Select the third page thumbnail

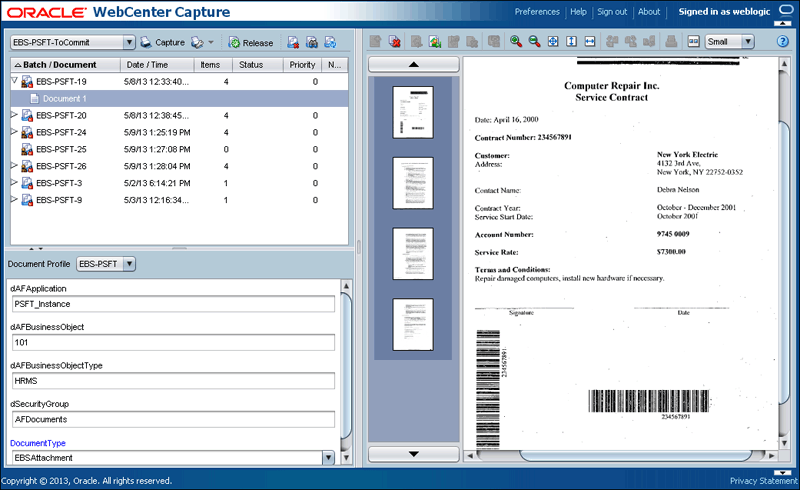413,254
